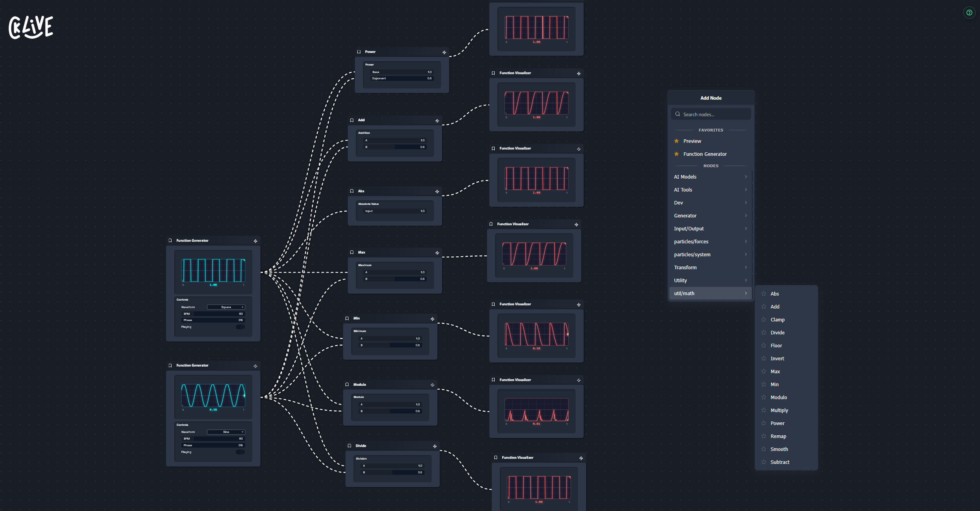
Task: Star the Abs entry in the math node list
Action: [763, 294]
